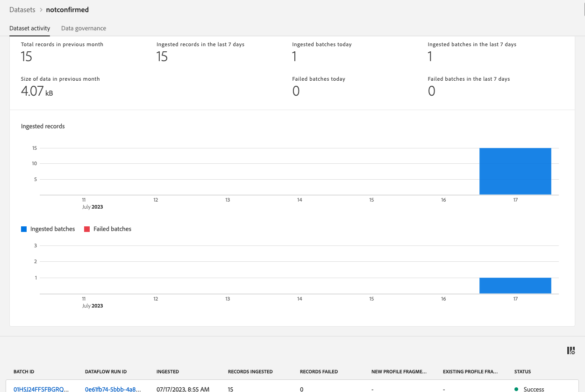Click the New Profile Fragments column header
585x392 pixels.
(x=399, y=372)
